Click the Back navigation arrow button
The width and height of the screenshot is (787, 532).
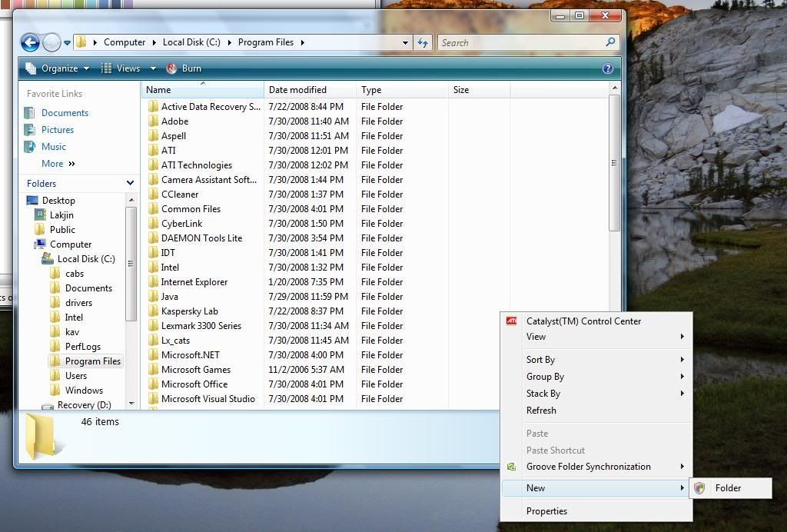30,42
